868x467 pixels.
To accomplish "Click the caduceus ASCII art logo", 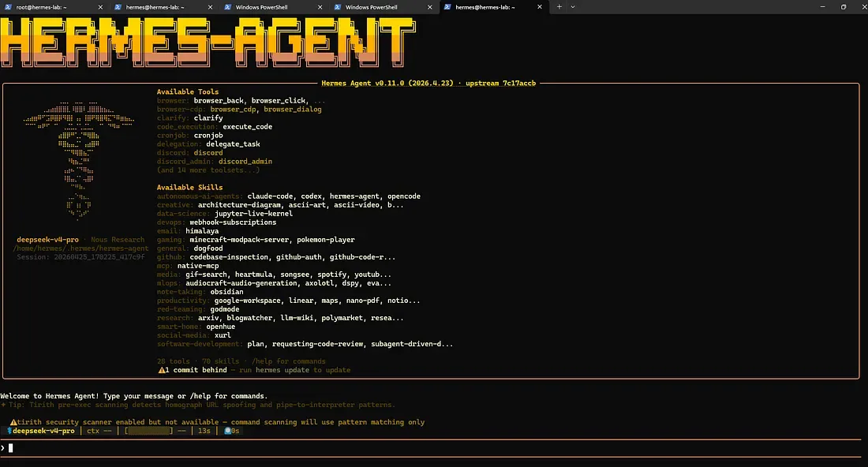I will [x=79, y=160].
